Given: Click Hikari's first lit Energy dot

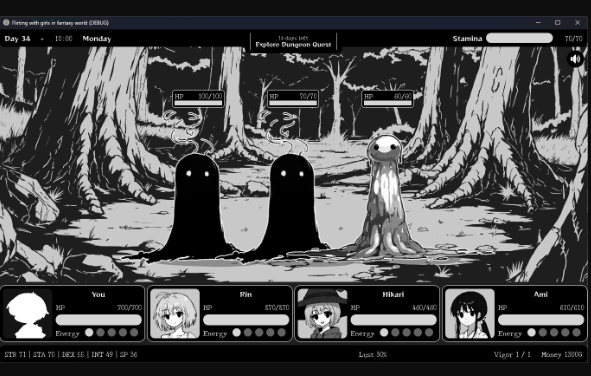Looking at the screenshot, I should point(384,333).
